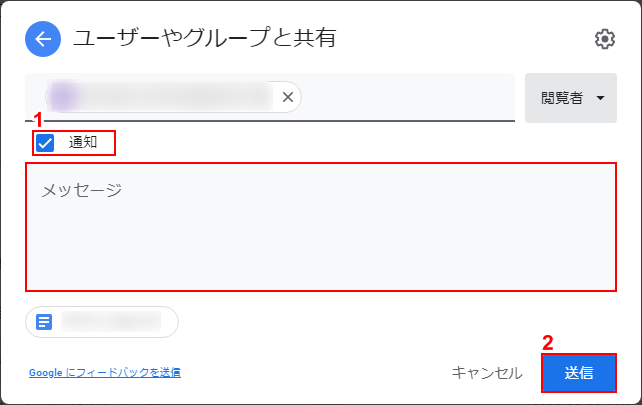The image size is (642, 405).
Task: Click the attached document chip's right edge
Action: pyautogui.click(x=172, y=322)
